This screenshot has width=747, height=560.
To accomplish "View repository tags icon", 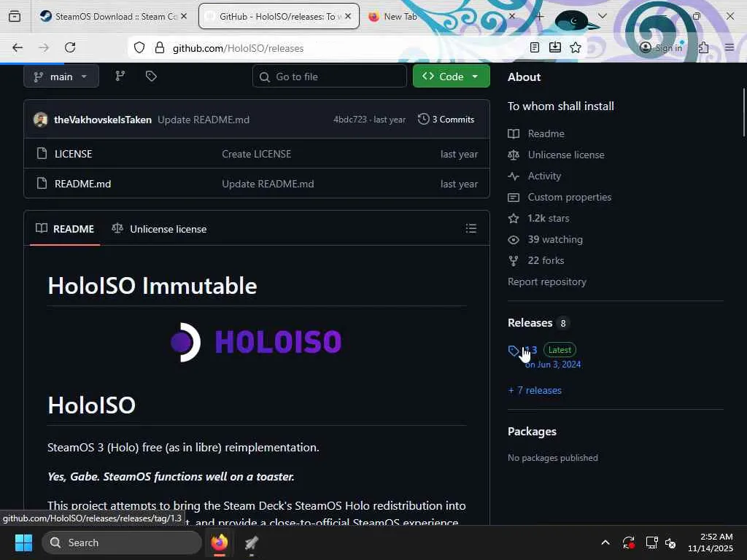I will click(151, 76).
